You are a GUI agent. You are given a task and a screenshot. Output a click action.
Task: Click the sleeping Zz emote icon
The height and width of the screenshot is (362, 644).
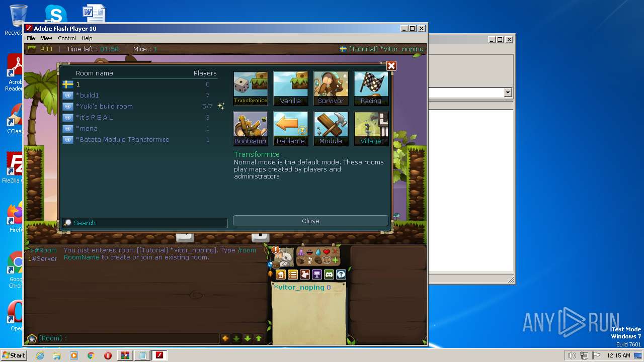click(309, 260)
